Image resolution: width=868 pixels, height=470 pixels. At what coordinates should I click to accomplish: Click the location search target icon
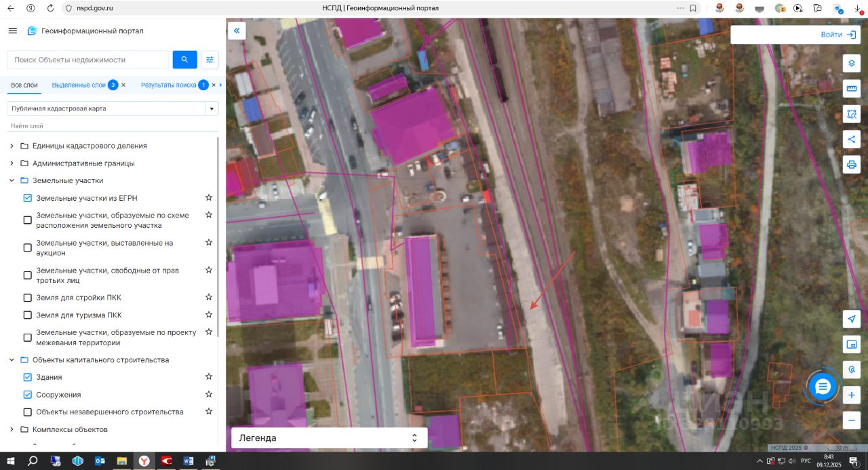852,370
